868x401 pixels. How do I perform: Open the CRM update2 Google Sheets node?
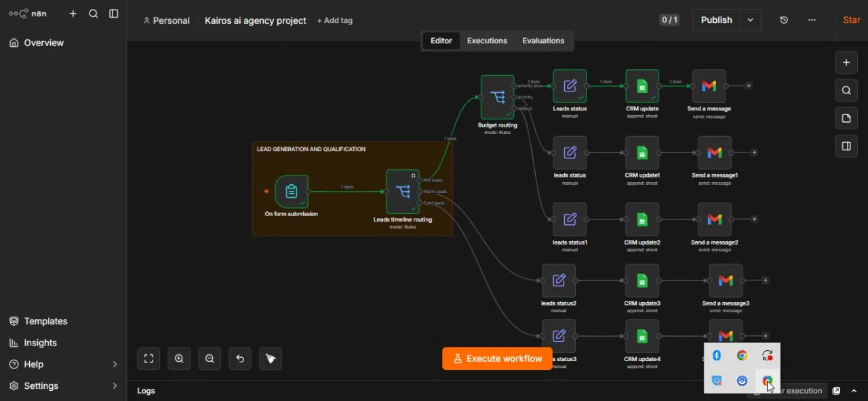click(642, 219)
